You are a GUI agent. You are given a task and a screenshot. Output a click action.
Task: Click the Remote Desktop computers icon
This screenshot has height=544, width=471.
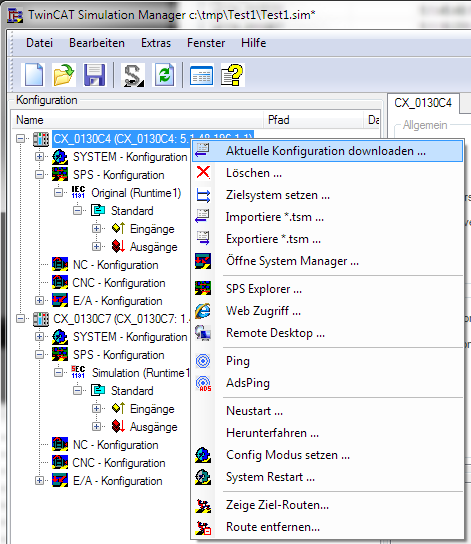tap(203, 333)
